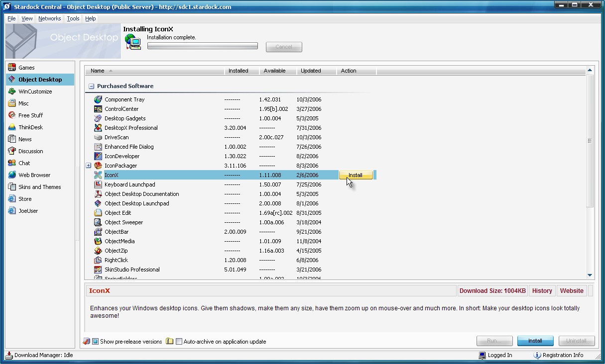Click the blue Install button at bottom
Viewport: 605px width, 364px height.
pos(535,341)
